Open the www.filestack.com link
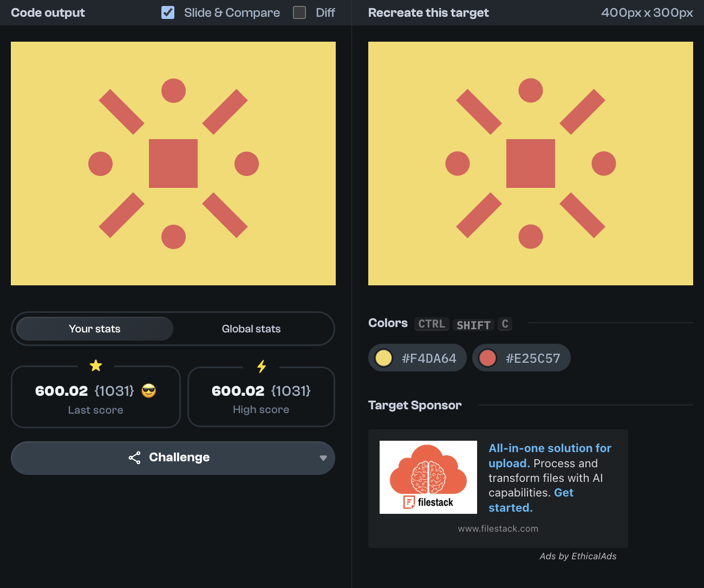The width and height of the screenshot is (704, 588). click(498, 528)
